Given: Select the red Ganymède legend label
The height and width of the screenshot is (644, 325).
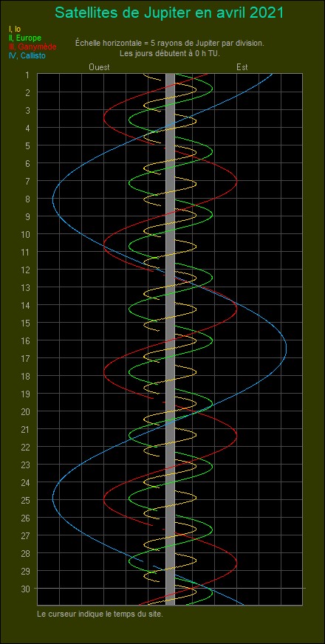Looking at the screenshot, I should pos(32,47).
